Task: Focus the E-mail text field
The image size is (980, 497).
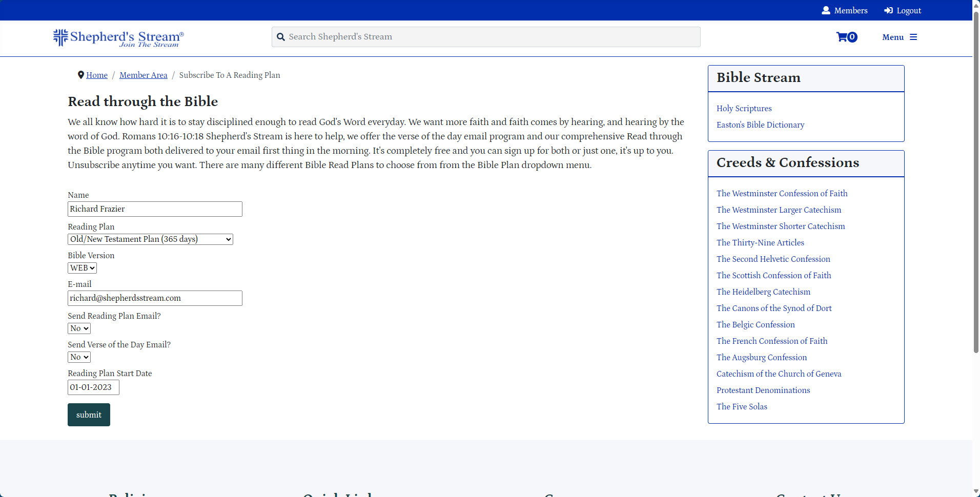Action: pos(155,298)
